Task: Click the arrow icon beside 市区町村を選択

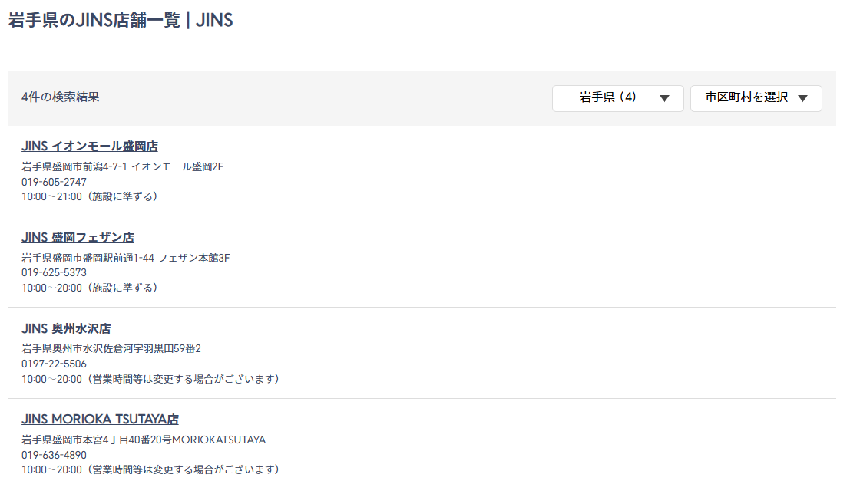Action: 803,98
